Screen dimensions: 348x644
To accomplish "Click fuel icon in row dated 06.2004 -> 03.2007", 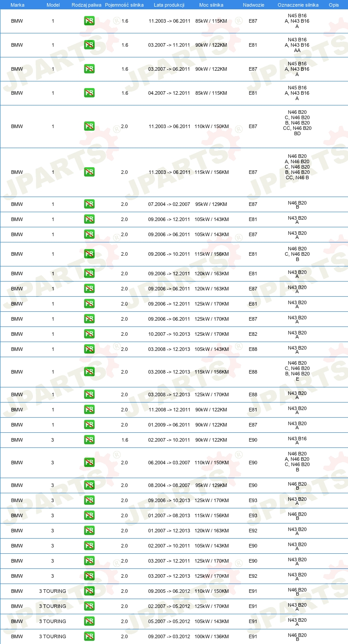I will click(89, 463).
